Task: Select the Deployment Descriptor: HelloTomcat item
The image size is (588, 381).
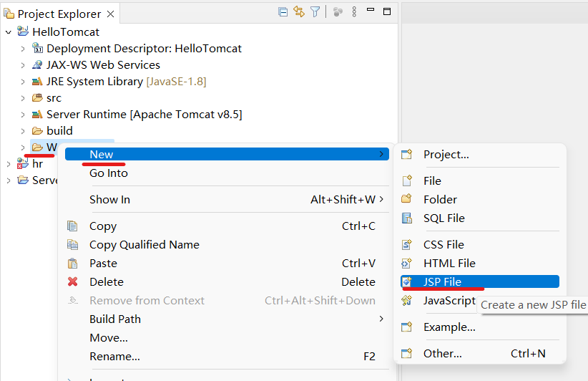Action: click(144, 49)
